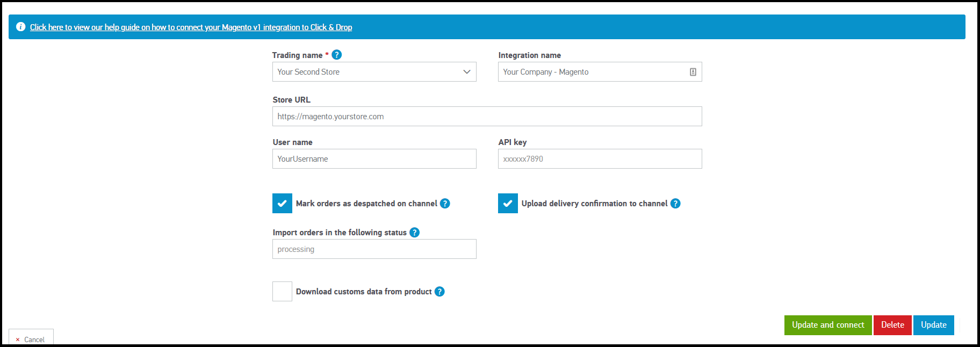This screenshot has height=347, width=980.
Task: Click the info icon in the blue banner
Action: pos(21,27)
